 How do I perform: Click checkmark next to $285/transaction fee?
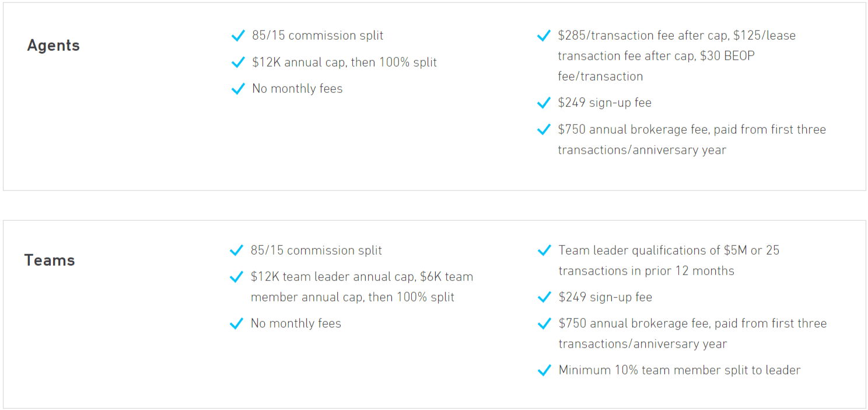point(544,36)
